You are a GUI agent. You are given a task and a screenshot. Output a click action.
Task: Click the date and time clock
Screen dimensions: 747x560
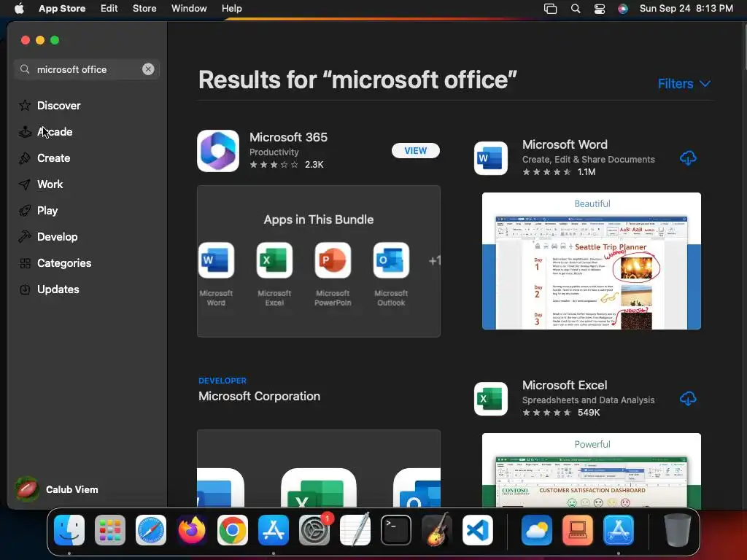686,9
